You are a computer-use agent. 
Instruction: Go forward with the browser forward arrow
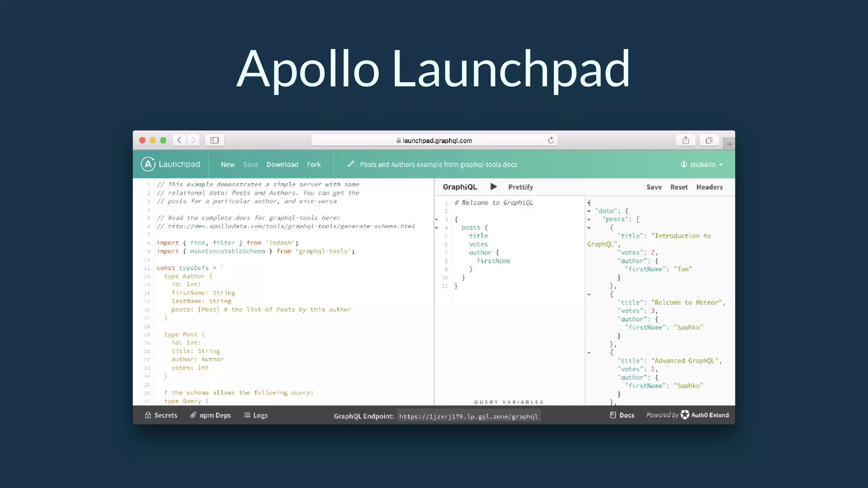(x=193, y=140)
